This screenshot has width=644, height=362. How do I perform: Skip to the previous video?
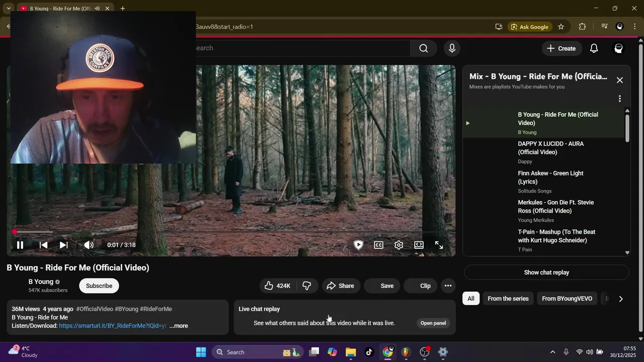point(44,245)
